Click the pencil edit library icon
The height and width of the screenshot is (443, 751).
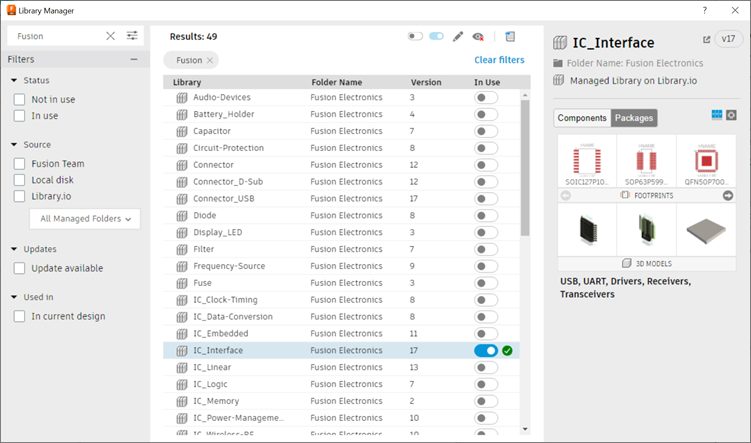point(458,36)
